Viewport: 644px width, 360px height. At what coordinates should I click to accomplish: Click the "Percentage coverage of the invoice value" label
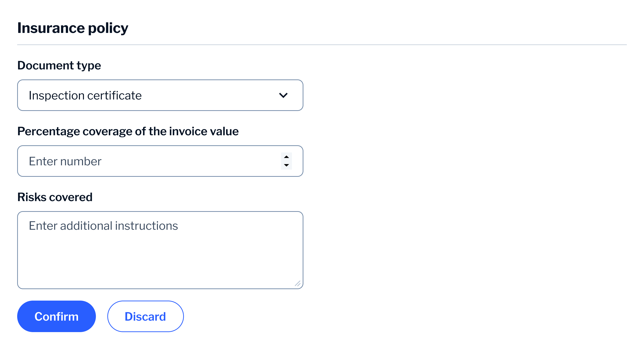(128, 131)
